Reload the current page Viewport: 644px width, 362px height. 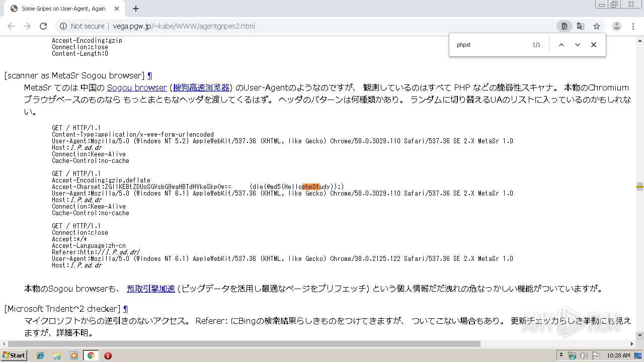pos(43,26)
